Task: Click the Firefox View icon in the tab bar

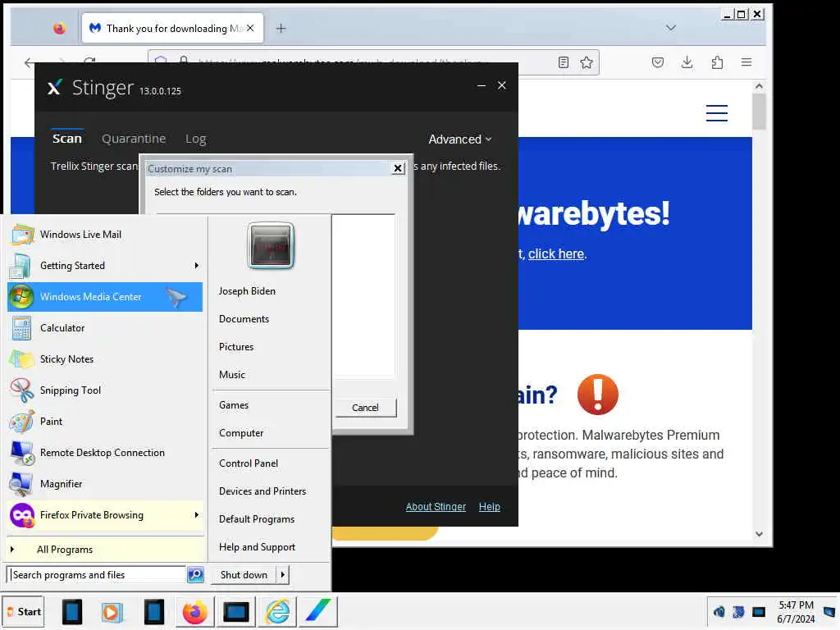Action: (x=59, y=29)
